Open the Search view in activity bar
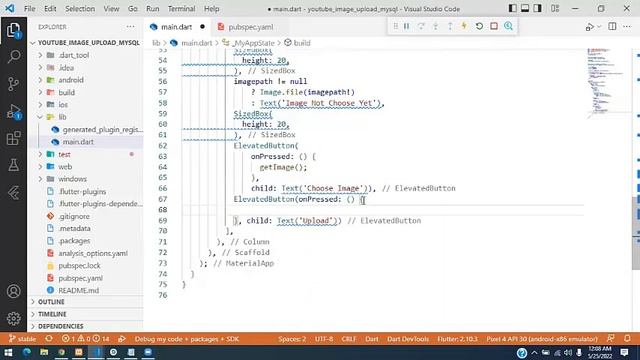 (13, 56)
